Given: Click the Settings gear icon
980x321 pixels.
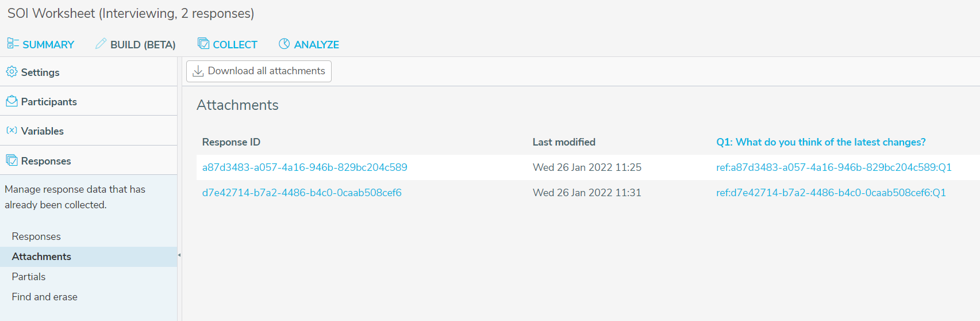Looking at the screenshot, I should point(11,71).
